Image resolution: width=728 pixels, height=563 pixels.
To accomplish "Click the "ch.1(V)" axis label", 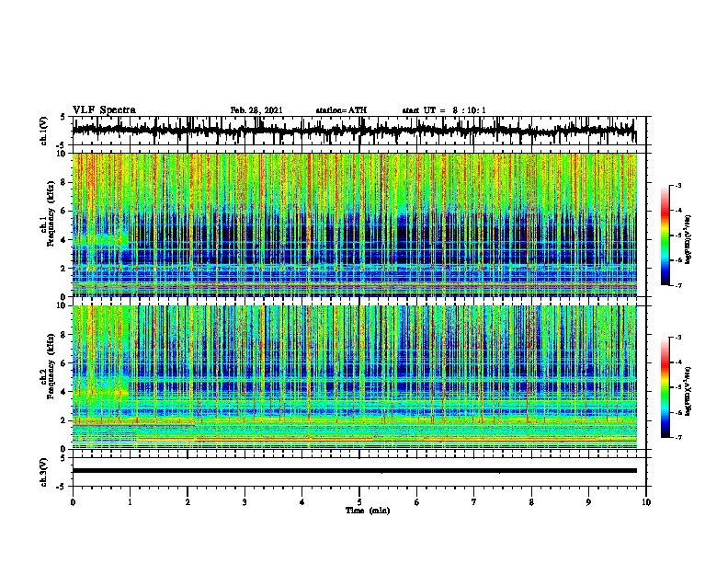I will click(x=44, y=131).
